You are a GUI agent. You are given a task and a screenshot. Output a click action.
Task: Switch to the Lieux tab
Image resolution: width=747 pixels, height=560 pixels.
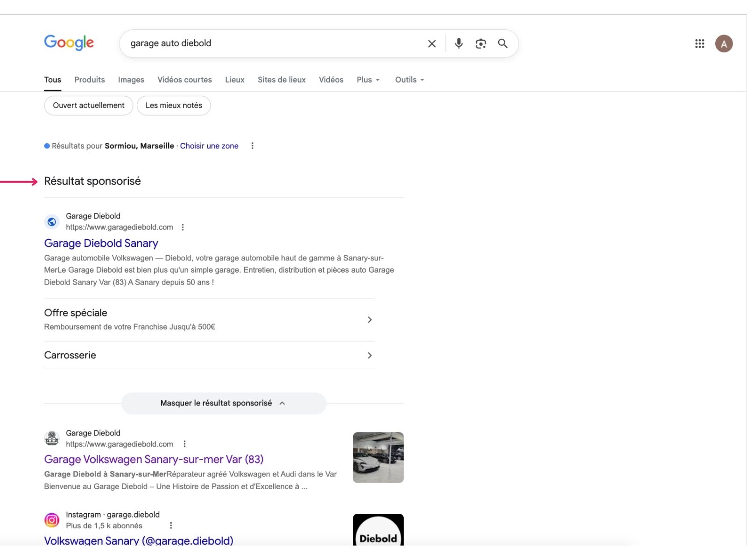coord(235,80)
